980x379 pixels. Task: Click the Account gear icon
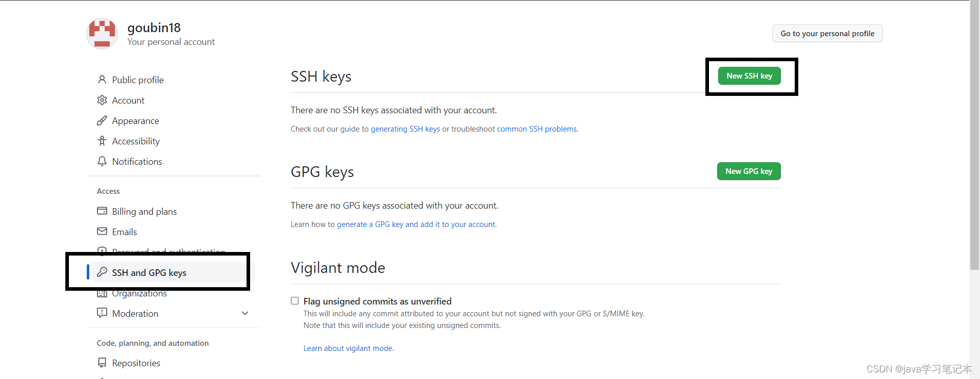pos(102,100)
